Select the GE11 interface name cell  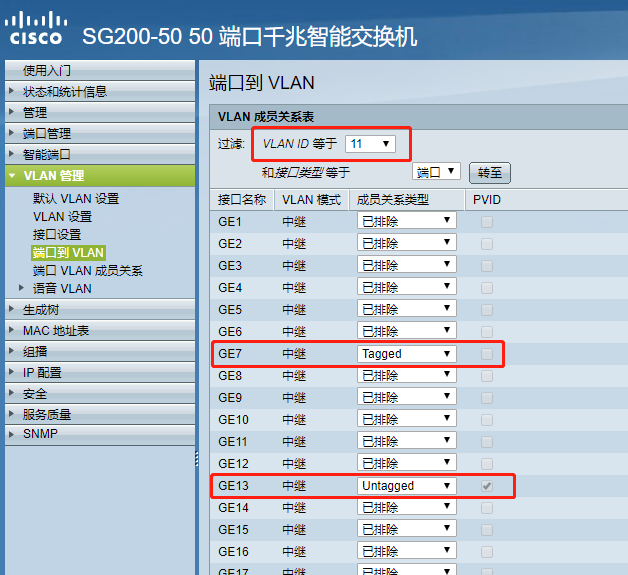233,442
